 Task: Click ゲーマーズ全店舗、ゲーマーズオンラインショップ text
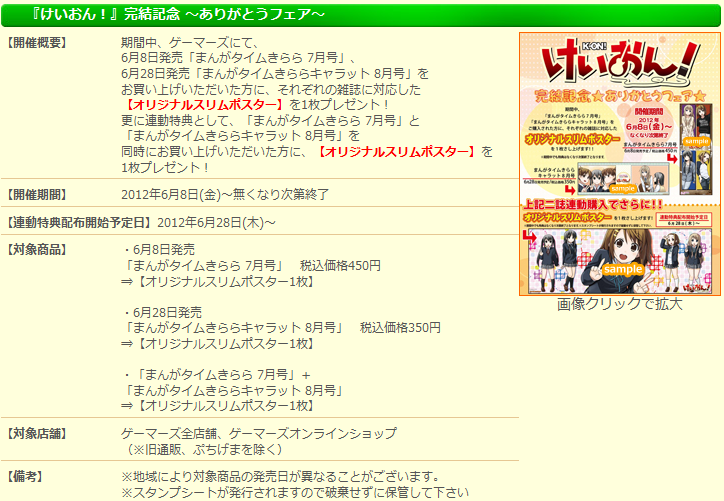(258, 433)
